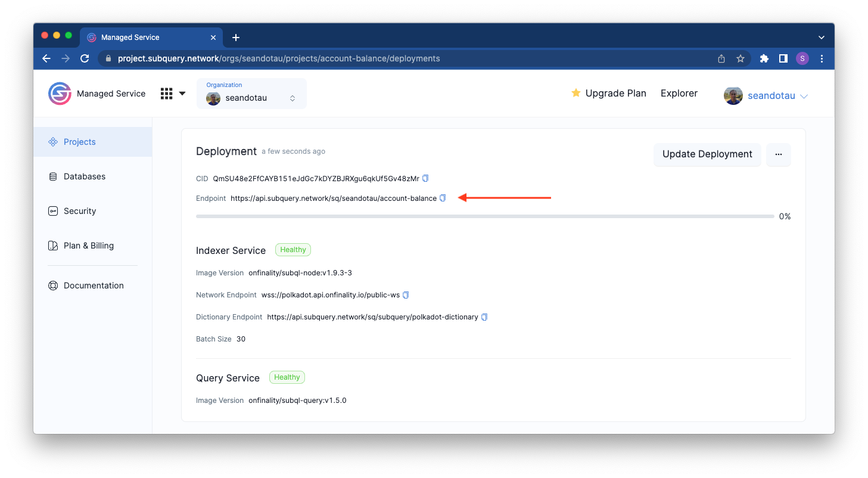The image size is (868, 478).
Task: Open Explorer from the top navigation
Action: (x=679, y=93)
